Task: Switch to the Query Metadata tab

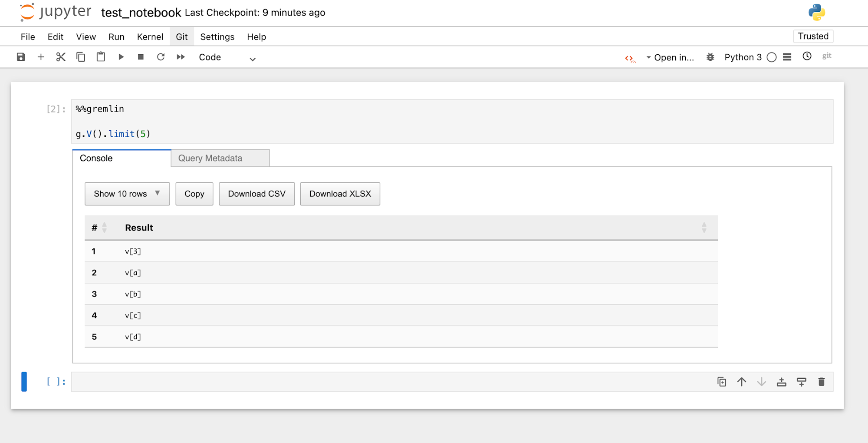Action: click(220, 158)
